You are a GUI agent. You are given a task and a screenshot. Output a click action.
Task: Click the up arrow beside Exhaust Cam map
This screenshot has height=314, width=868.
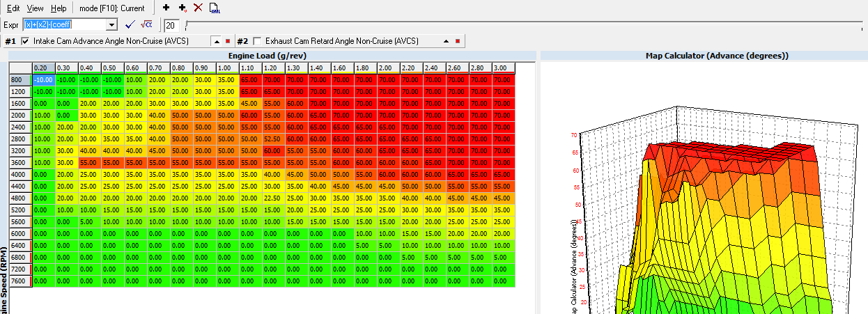click(446, 42)
